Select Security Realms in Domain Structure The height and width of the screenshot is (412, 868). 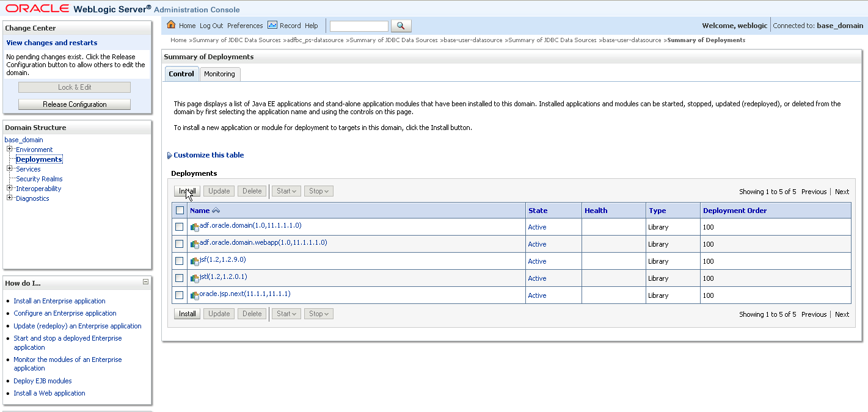(x=39, y=179)
